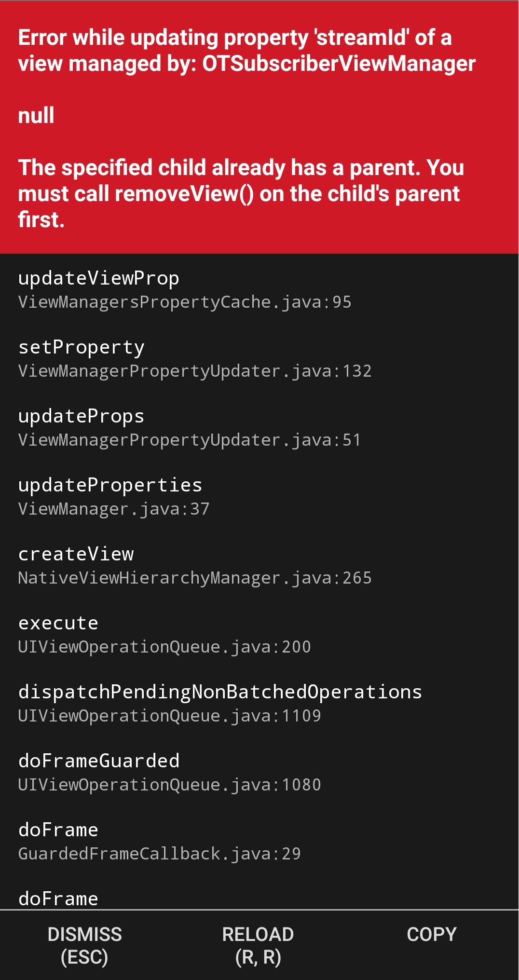Click NativeViewHierarchyManager.java:265 file reference
The height and width of the screenshot is (980, 519).
pos(194,577)
